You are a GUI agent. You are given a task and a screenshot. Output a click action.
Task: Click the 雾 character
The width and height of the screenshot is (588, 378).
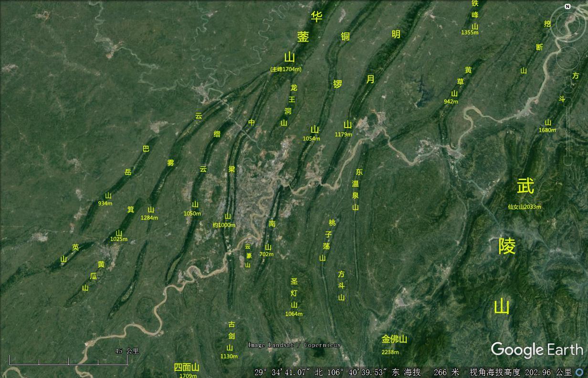[171, 163]
